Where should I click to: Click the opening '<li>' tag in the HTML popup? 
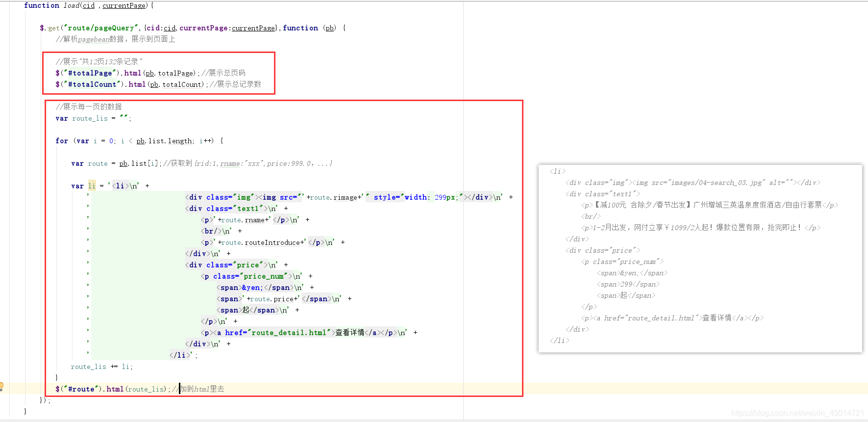point(558,171)
